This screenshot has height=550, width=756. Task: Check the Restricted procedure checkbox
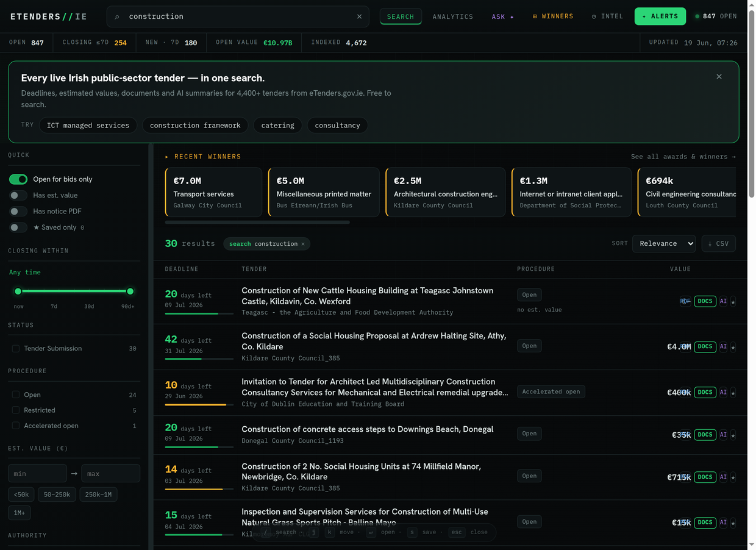coord(16,410)
